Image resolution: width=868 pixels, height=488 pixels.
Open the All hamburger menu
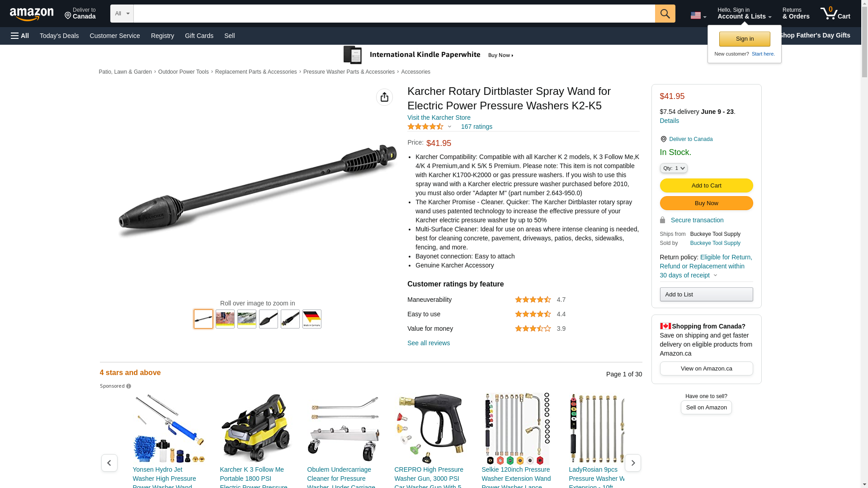[20, 36]
